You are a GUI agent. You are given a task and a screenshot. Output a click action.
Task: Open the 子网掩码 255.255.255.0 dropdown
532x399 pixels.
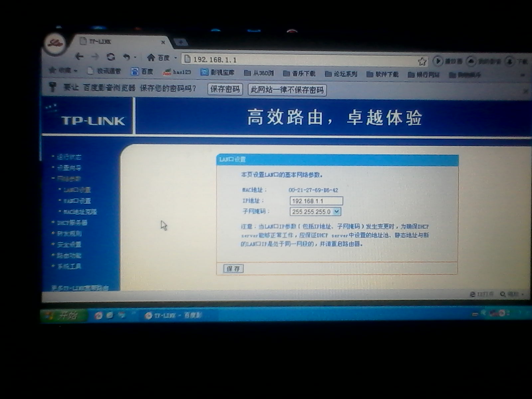(316, 211)
